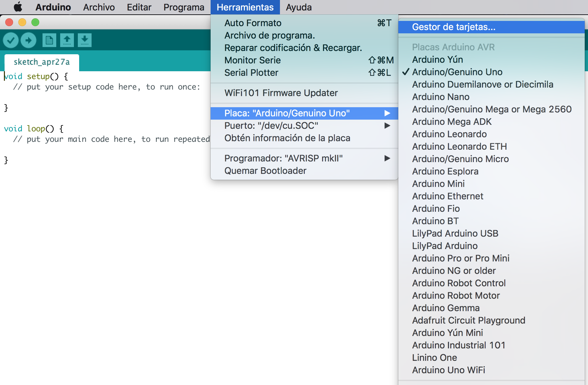588x385 pixels.
Task: Choose Arduino Yún Mini
Action: click(x=492, y=333)
